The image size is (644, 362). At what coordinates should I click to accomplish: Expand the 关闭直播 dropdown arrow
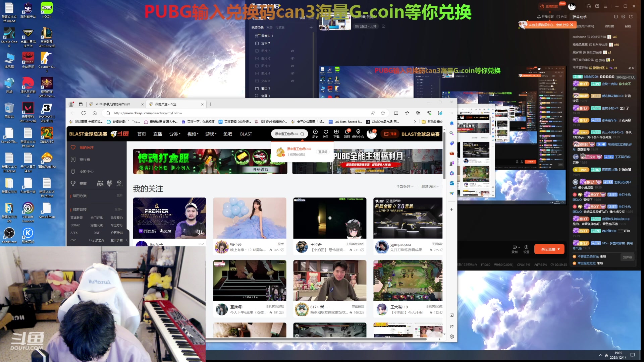pos(559,249)
